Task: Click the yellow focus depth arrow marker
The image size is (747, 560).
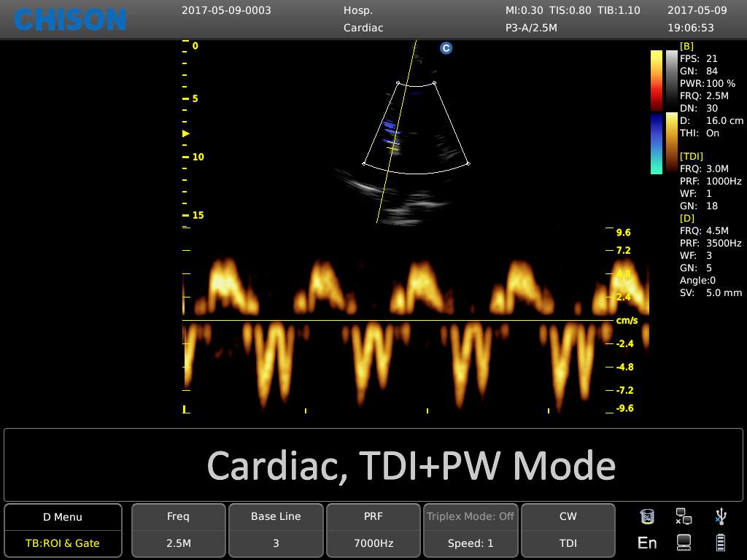Action: point(185,133)
